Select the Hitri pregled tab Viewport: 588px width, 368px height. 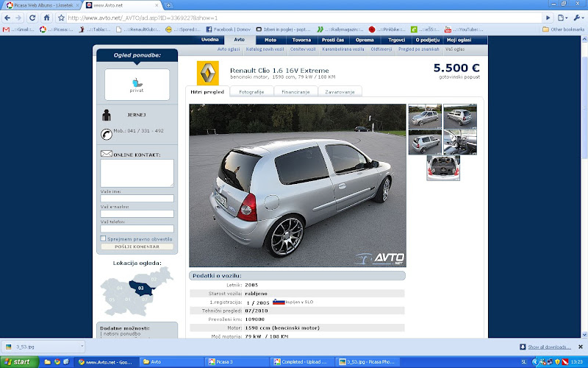tap(207, 91)
